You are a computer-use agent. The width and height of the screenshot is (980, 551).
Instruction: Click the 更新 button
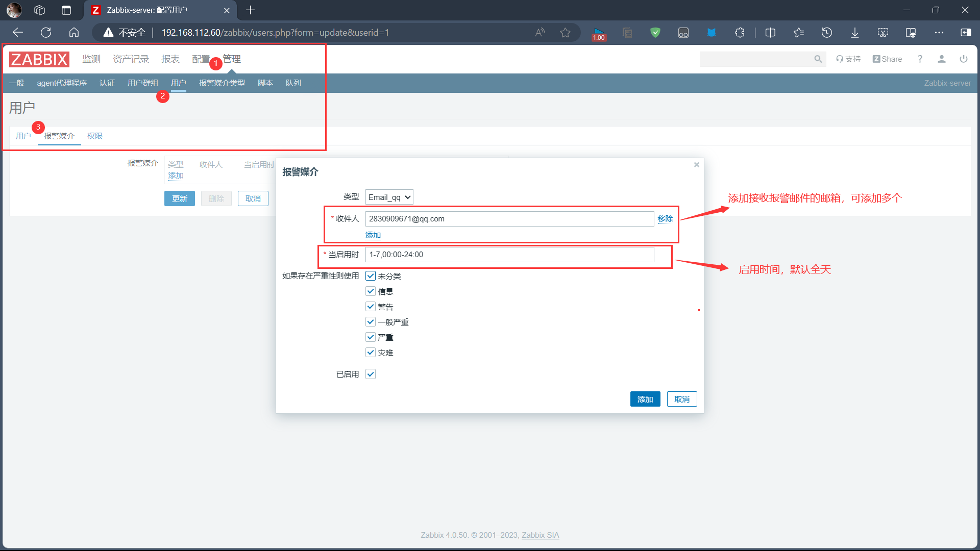[x=180, y=198]
